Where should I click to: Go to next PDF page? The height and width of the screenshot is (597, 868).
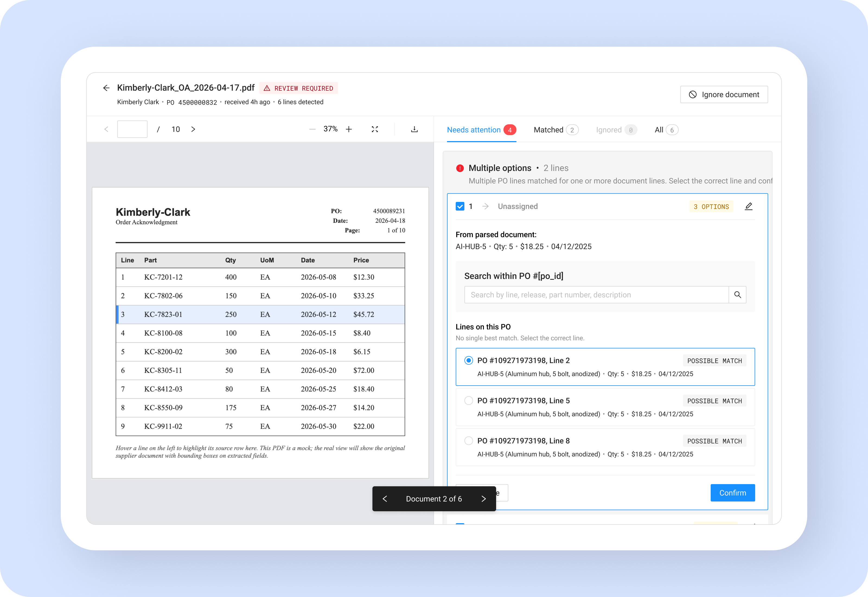[x=193, y=129]
